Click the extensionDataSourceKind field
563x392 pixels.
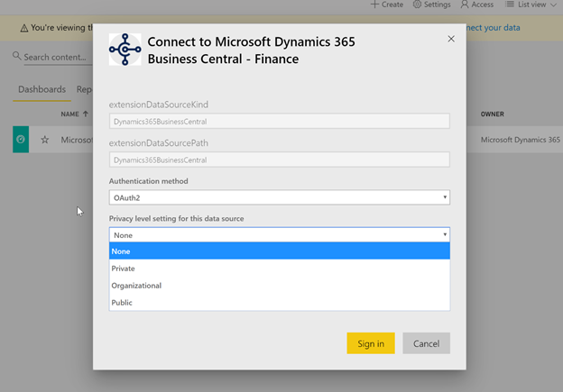[280, 122]
